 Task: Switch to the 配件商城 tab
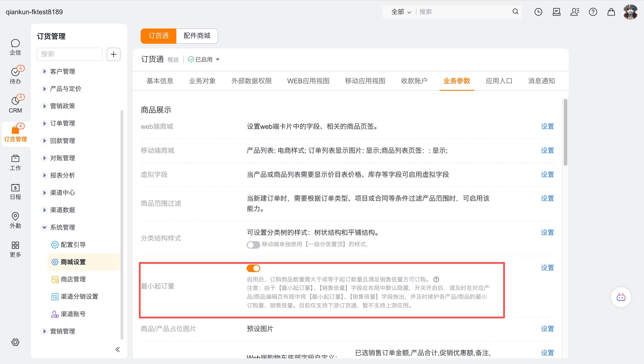pyautogui.click(x=197, y=36)
